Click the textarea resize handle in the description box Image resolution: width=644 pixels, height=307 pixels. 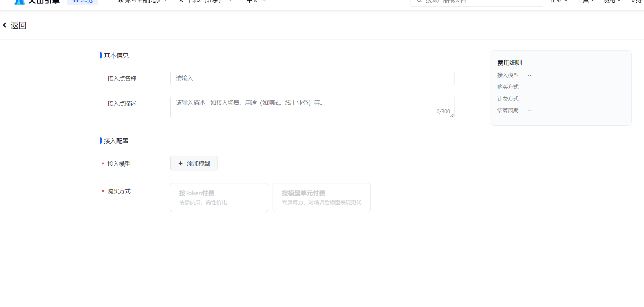pyautogui.click(x=452, y=116)
